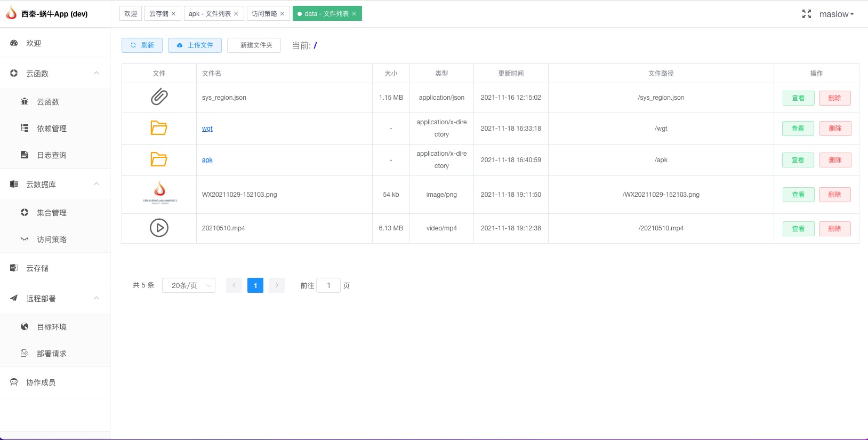The width and height of the screenshot is (868, 440).
Task: Click 查看 for the apk folder
Action: (x=798, y=160)
